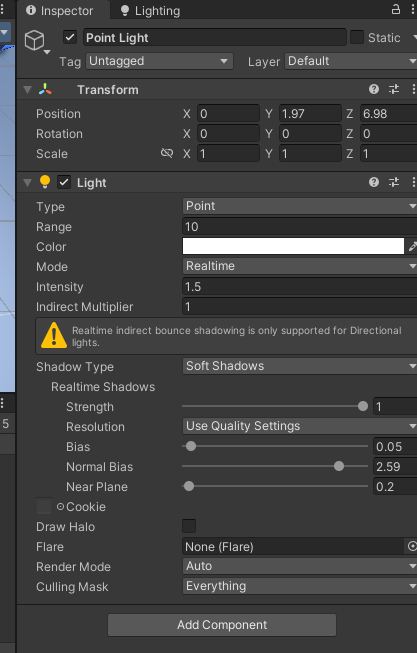
Task: Click the Indirect Multiplier field
Action: coord(300,307)
